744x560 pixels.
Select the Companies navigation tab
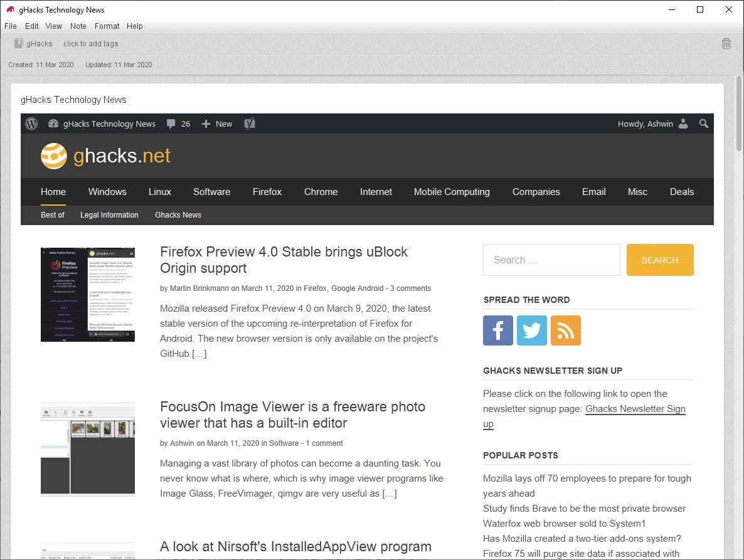coord(536,191)
